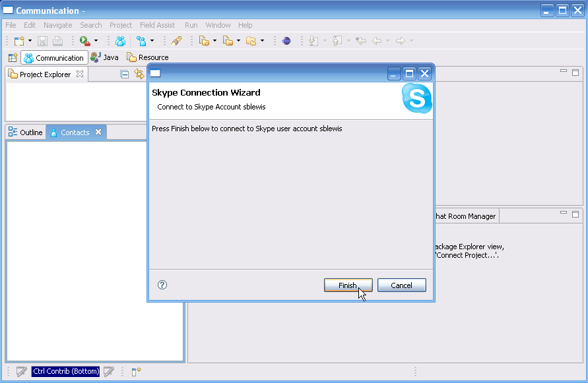Minimize the editor area panel
This screenshot has height=383, width=588.
(x=563, y=71)
